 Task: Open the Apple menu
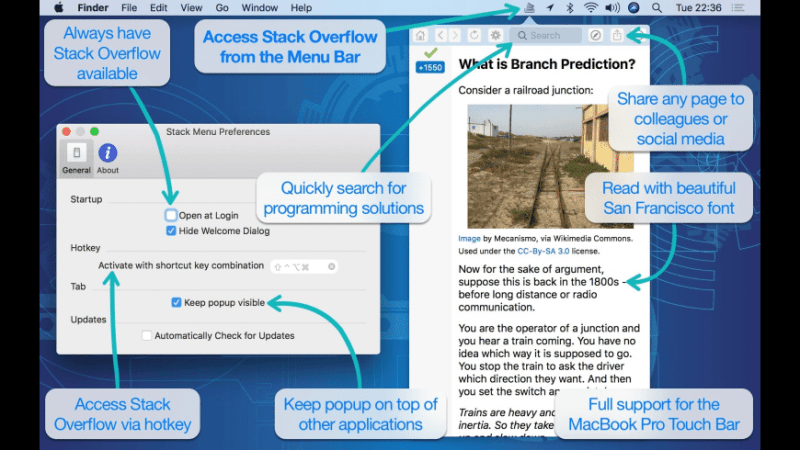(59, 8)
